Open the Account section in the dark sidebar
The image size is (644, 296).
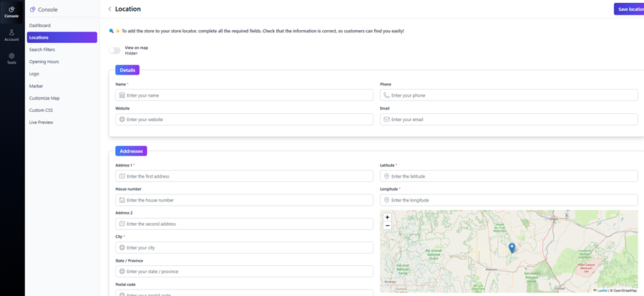pyautogui.click(x=11, y=35)
